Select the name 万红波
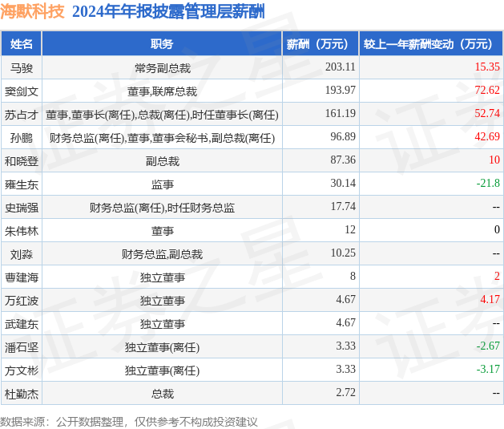 (x=22, y=301)
